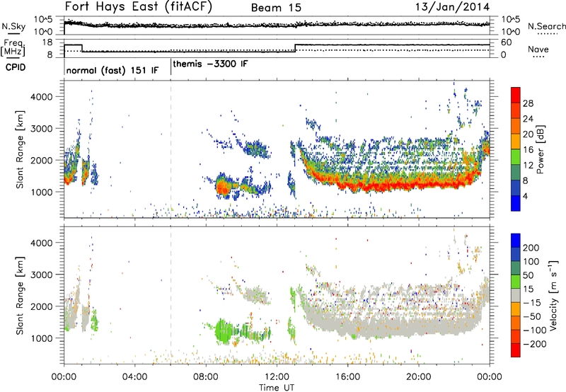Click the 'normal (fast) 151 IF' CPID text
The width and height of the screenshot is (566, 392).
(x=112, y=70)
